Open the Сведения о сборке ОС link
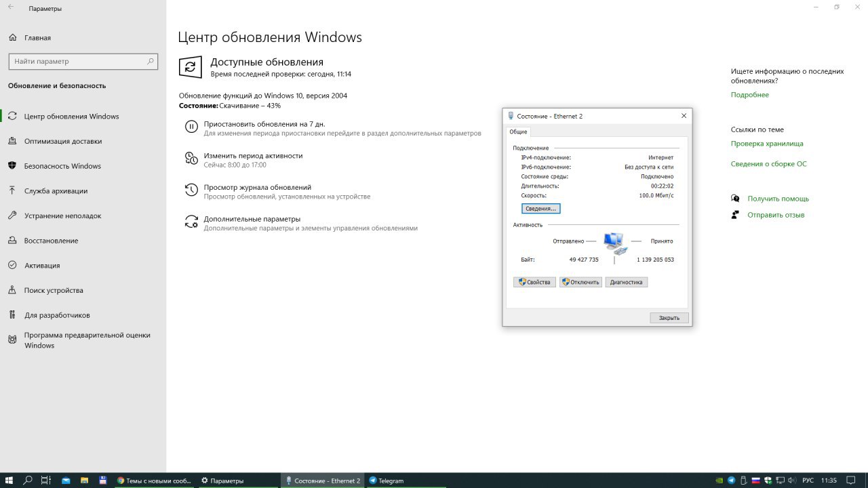The image size is (868, 488). (x=769, y=164)
